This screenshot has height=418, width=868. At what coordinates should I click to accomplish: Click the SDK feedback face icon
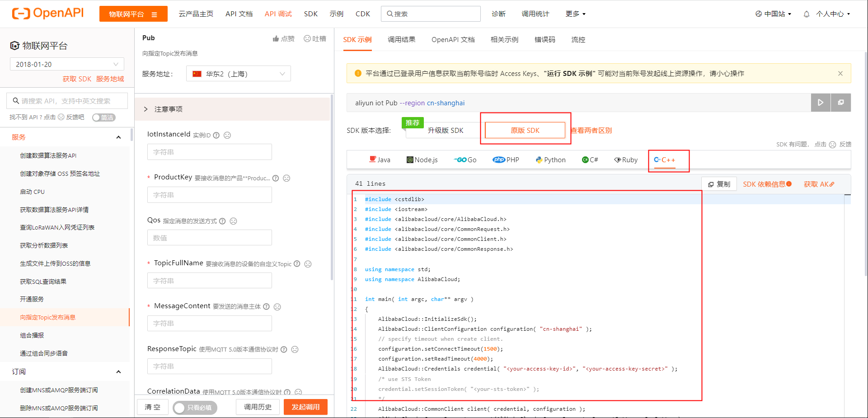click(832, 145)
